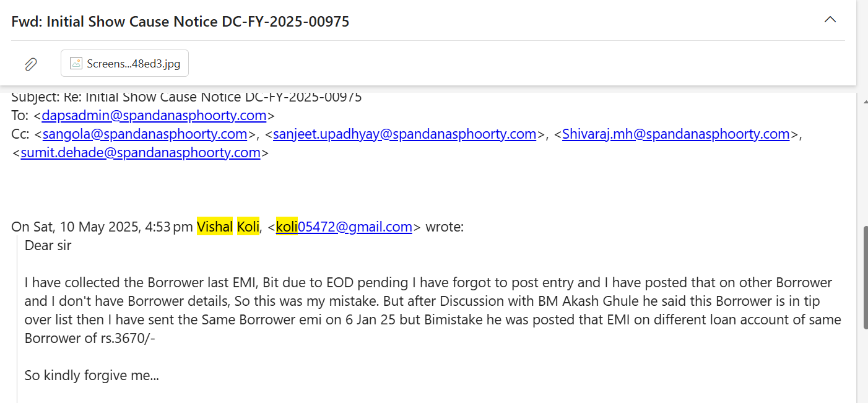The height and width of the screenshot is (403, 868).
Task: Open the sumit.dehade@spandanasphoorty.com link
Action: pos(141,153)
